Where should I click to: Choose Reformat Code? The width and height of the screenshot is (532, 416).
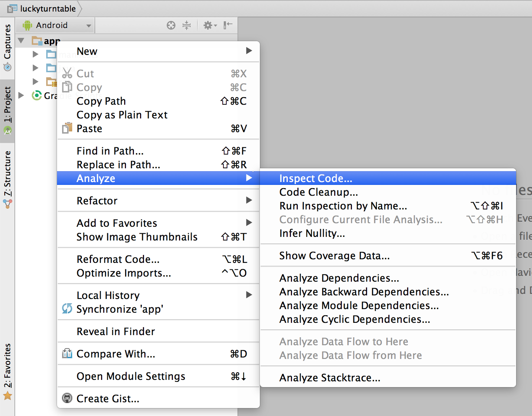tap(158, 259)
